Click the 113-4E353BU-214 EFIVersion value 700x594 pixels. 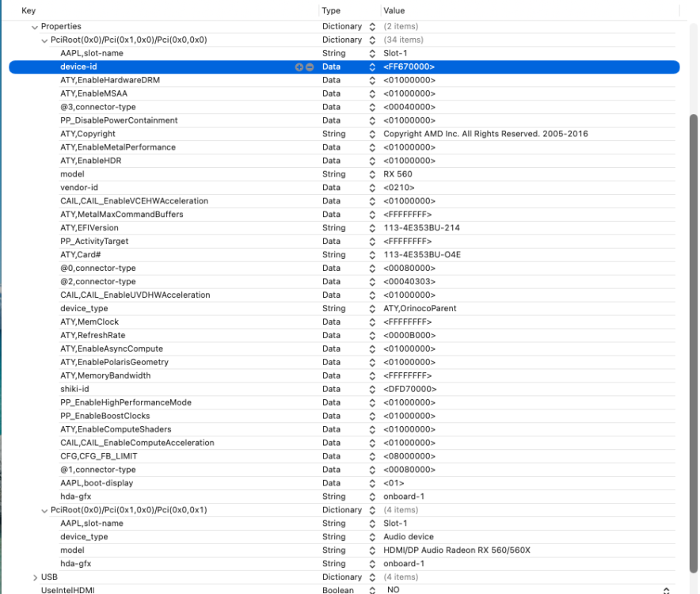tap(422, 228)
